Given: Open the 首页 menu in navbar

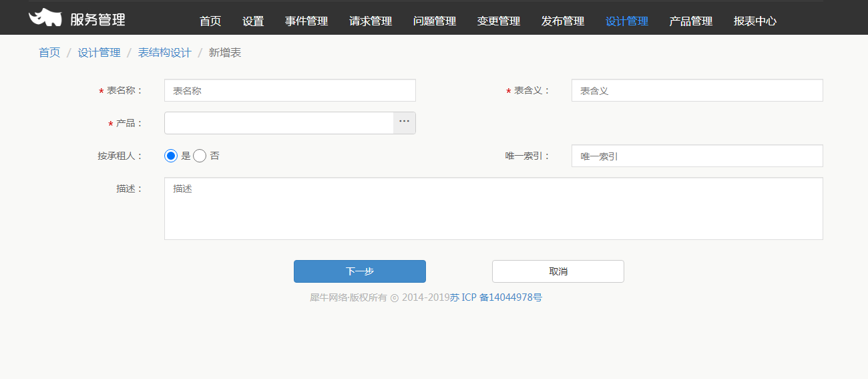Looking at the screenshot, I should [x=210, y=21].
